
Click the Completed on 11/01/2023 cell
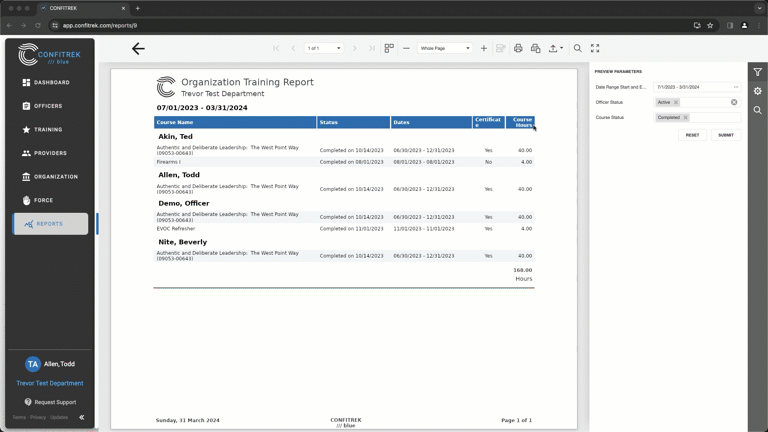click(x=352, y=228)
